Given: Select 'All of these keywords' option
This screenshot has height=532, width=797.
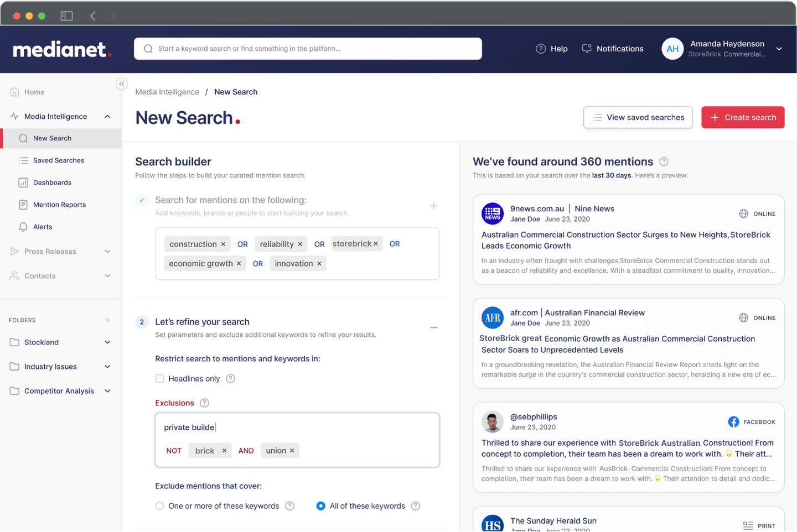Looking at the screenshot, I should coord(320,506).
